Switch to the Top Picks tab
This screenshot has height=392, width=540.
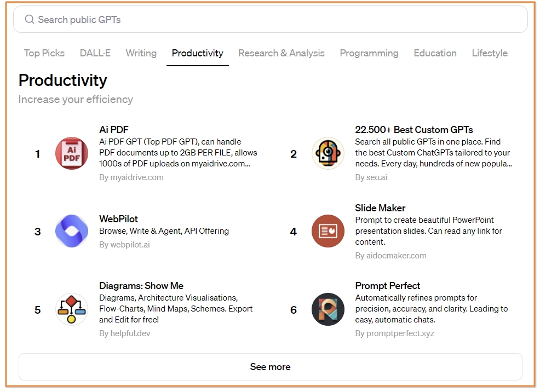[x=44, y=53]
